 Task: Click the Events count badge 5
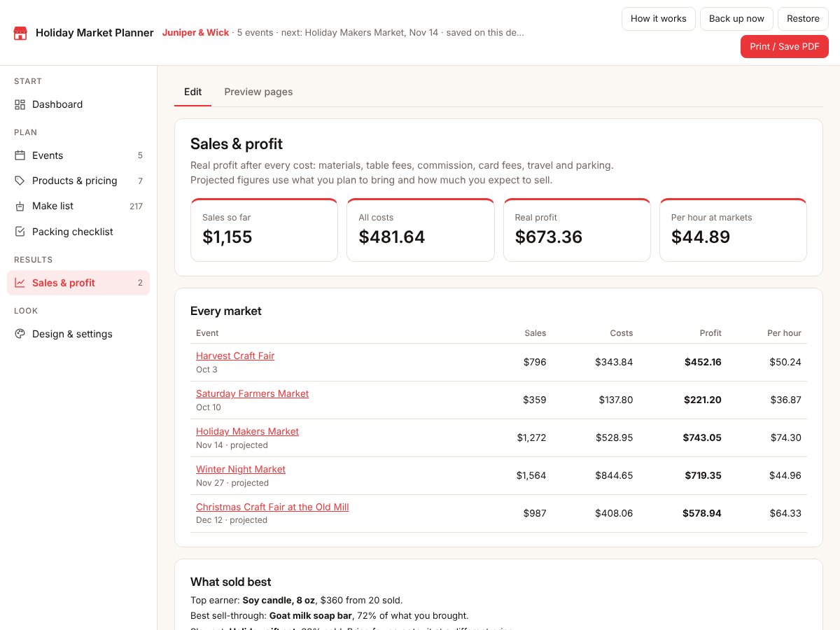pos(140,155)
